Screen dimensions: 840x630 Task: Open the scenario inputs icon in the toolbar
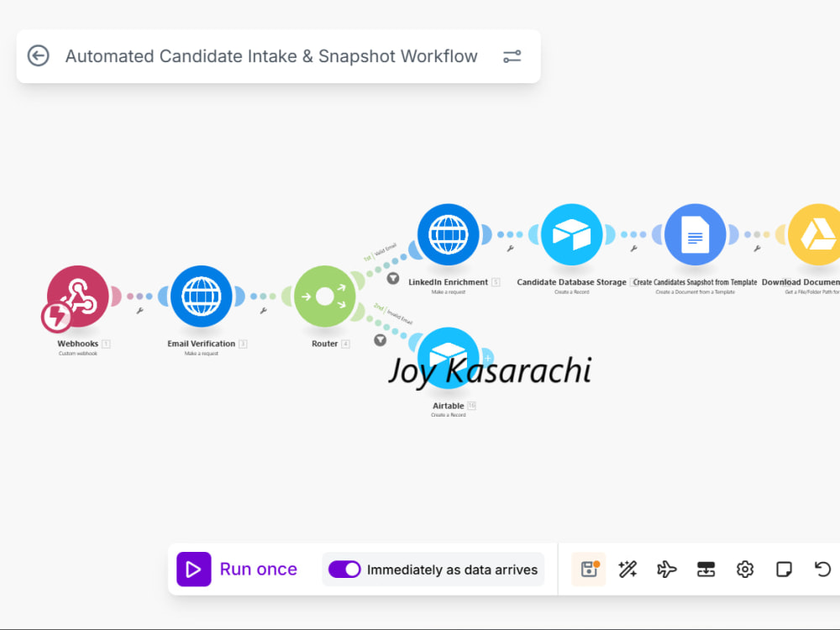tap(706, 569)
